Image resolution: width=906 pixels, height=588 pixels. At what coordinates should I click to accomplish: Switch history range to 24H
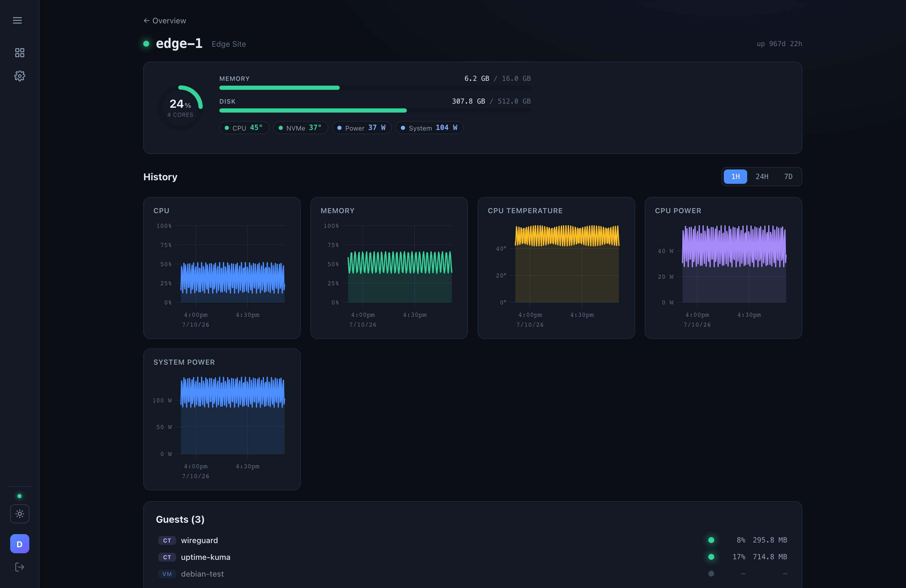[762, 176]
